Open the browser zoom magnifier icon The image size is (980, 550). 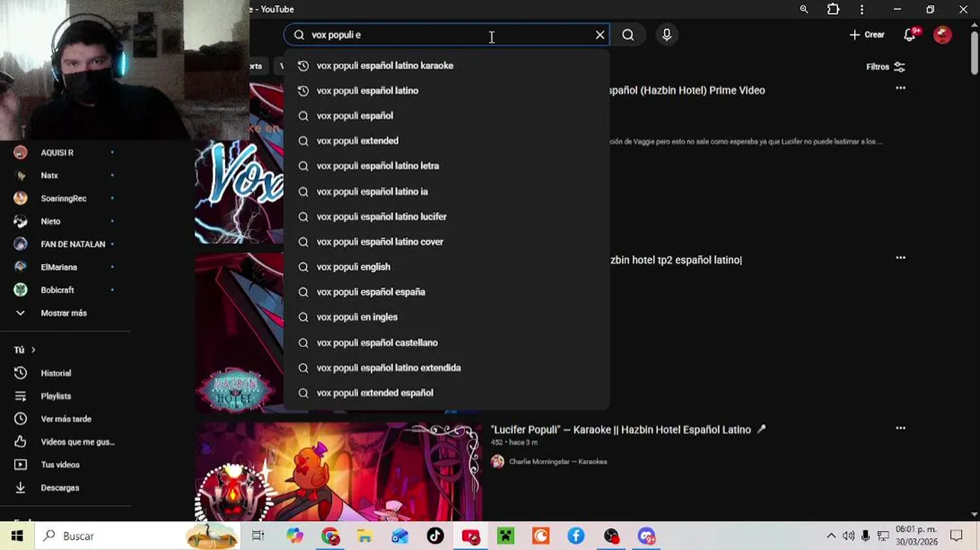coord(804,9)
